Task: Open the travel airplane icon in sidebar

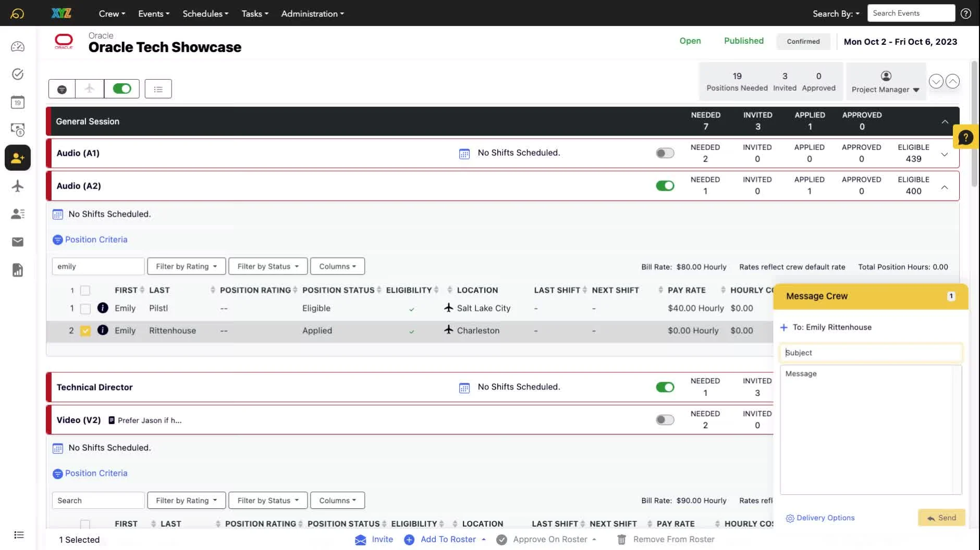Action: point(18,186)
